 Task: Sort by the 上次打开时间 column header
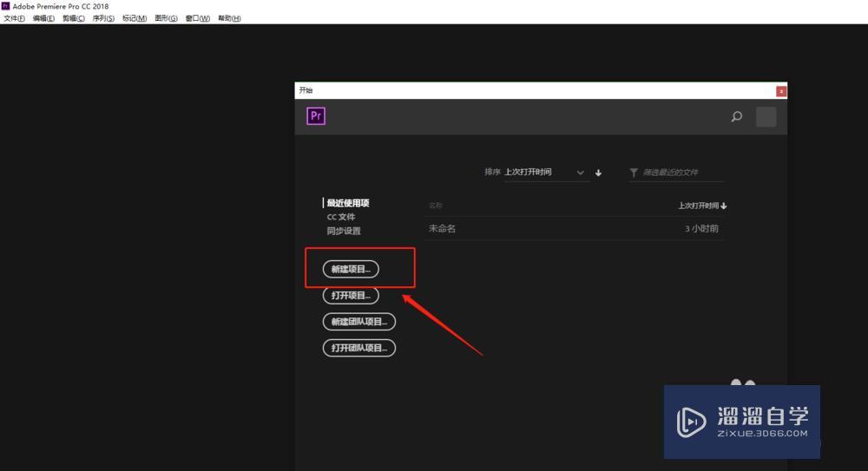click(x=702, y=206)
